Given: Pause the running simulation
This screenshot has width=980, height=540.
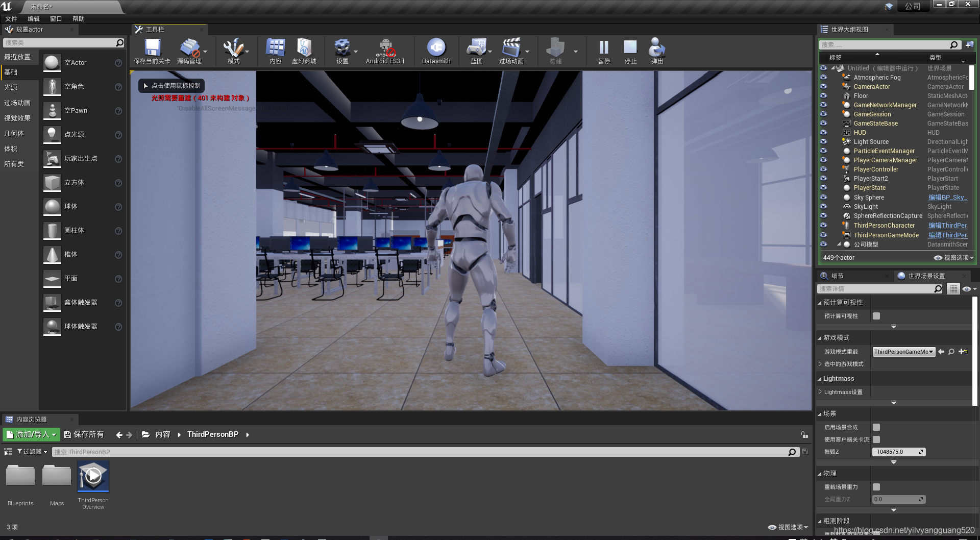Looking at the screenshot, I should click(604, 47).
